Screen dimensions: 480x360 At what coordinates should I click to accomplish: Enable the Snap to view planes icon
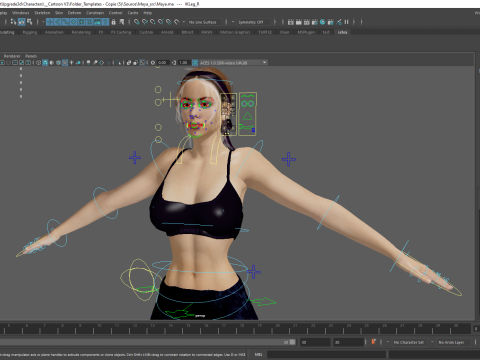pos(169,22)
